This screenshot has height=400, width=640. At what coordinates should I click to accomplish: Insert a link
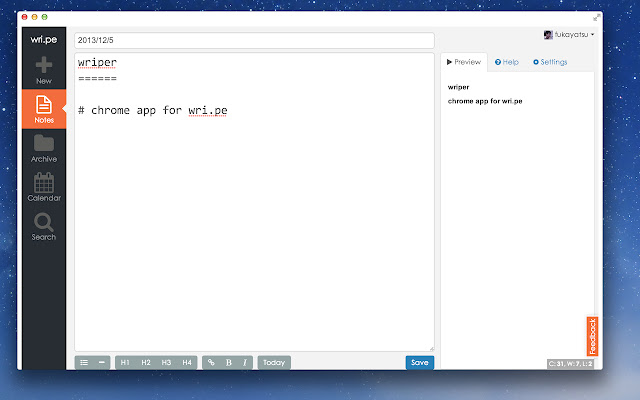click(211, 362)
